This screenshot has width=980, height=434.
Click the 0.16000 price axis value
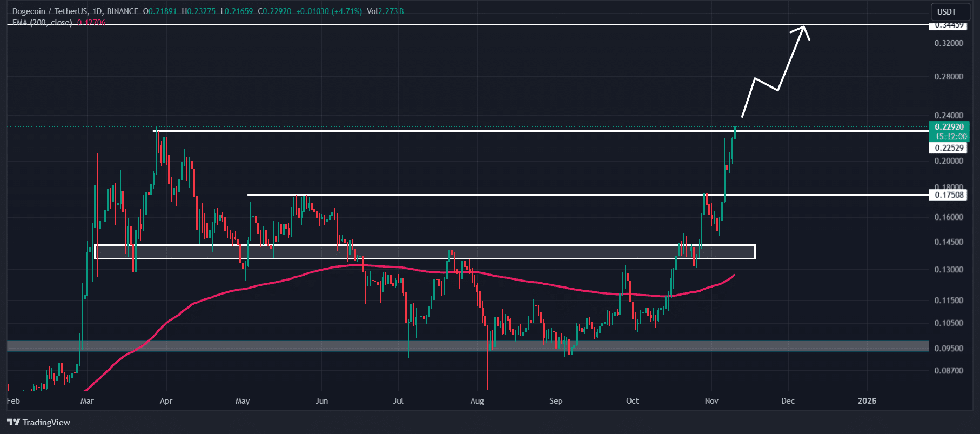click(x=949, y=217)
